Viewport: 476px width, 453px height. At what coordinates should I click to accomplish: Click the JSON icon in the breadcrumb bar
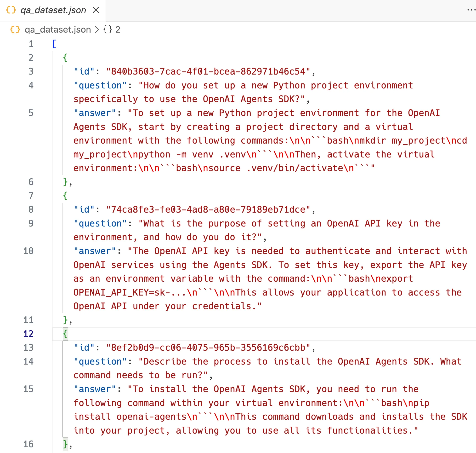click(x=15, y=29)
